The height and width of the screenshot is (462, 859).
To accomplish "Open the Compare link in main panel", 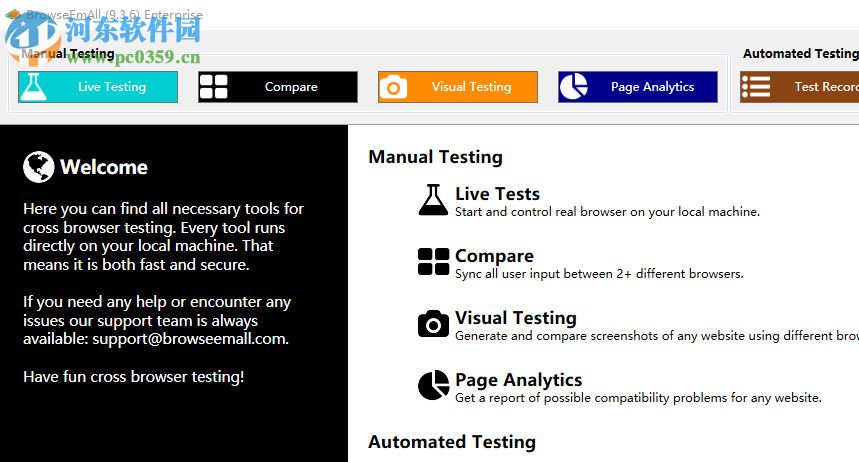I will click(x=494, y=255).
